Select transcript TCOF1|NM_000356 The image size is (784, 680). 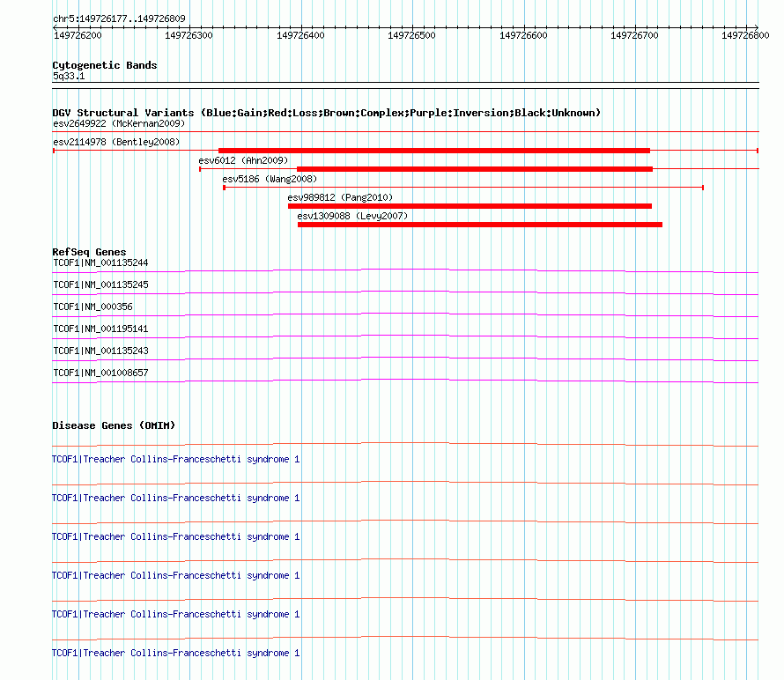(x=93, y=307)
